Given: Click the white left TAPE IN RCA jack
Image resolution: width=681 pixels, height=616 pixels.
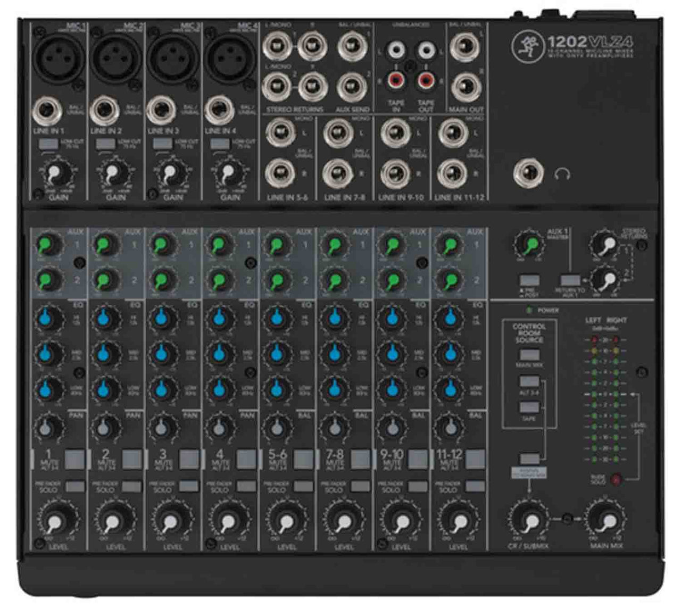Looking at the screenshot, I should point(395,51).
